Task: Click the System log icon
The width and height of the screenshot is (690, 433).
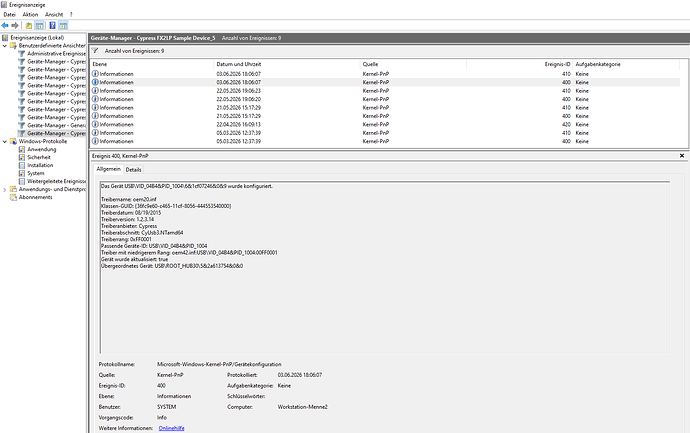Action: pos(22,173)
